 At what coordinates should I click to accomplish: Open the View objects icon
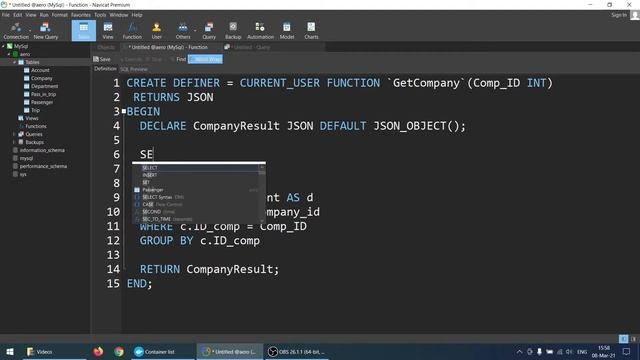108,31
